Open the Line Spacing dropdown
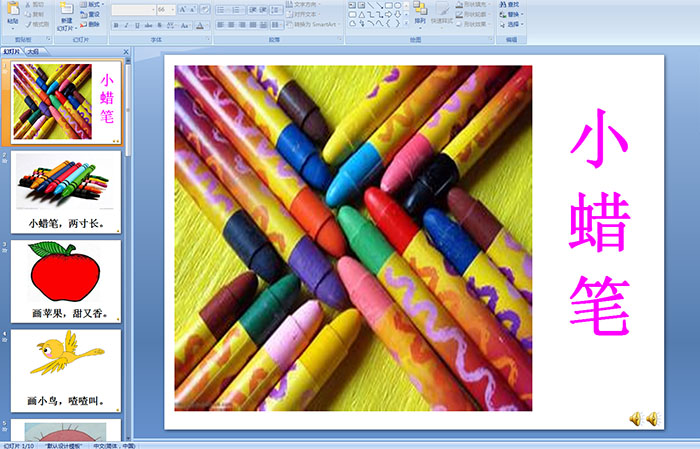The image size is (700, 449). [276, 9]
